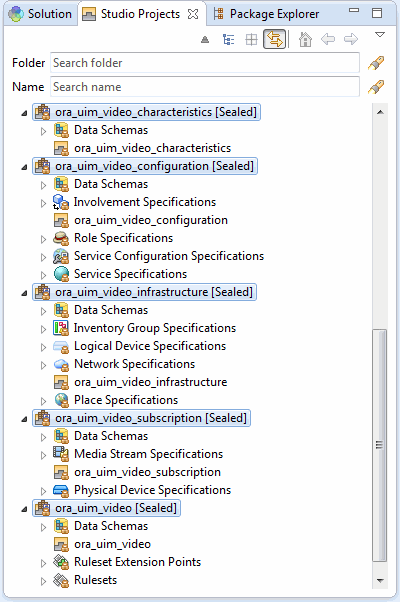
Task: Click the clear icon beside Name search
Action: tap(376, 87)
